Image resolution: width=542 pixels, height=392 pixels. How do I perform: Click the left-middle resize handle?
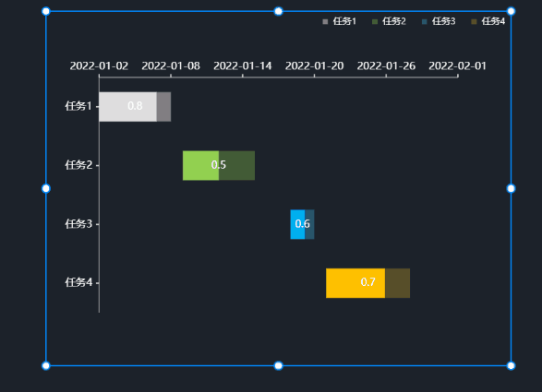(45, 188)
